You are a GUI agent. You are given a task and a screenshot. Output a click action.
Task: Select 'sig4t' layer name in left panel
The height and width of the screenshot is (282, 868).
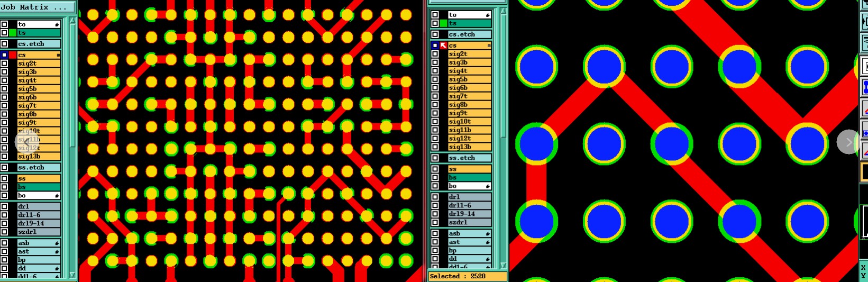pyautogui.click(x=39, y=80)
